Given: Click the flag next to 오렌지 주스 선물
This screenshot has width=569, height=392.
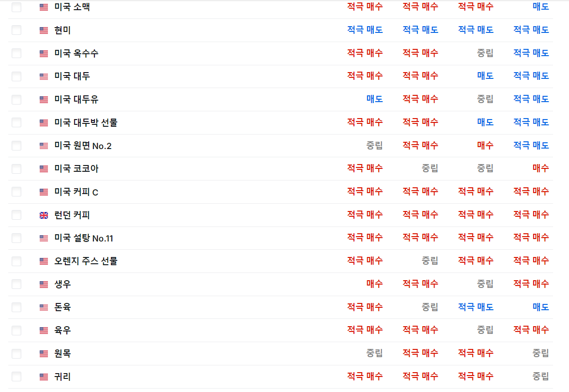Looking at the screenshot, I should coord(44,261).
